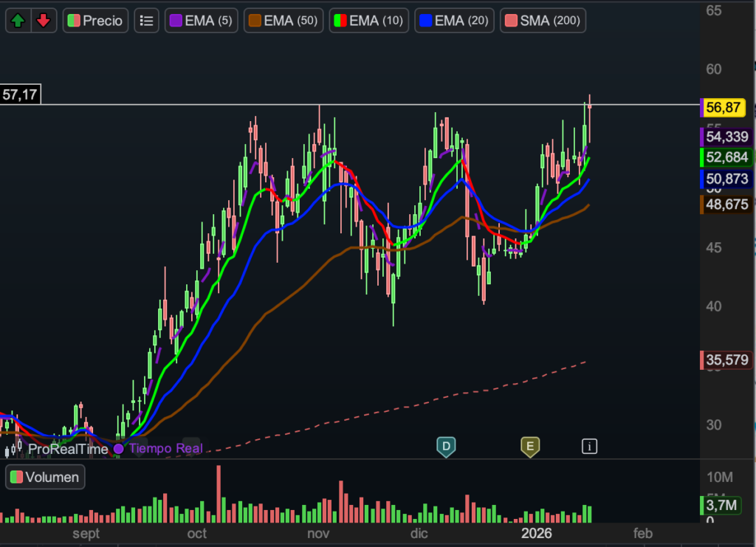The image size is (756, 547).
Task: Open the indicator list icon
Action: click(x=147, y=21)
